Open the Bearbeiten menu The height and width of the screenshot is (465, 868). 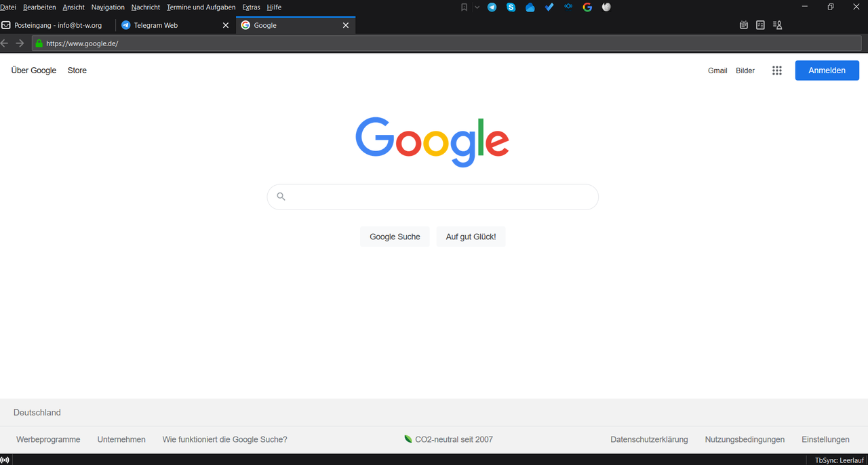coord(39,7)
